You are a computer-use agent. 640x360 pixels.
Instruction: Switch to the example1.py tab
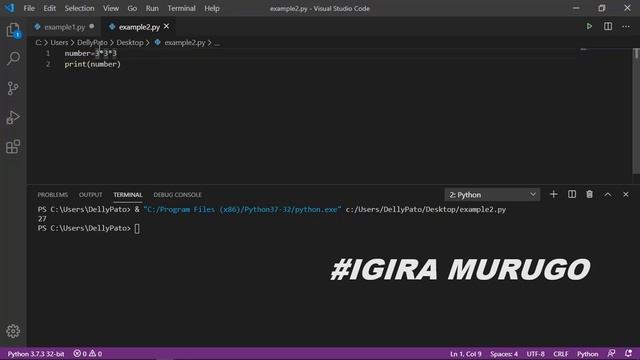(64, 27)
